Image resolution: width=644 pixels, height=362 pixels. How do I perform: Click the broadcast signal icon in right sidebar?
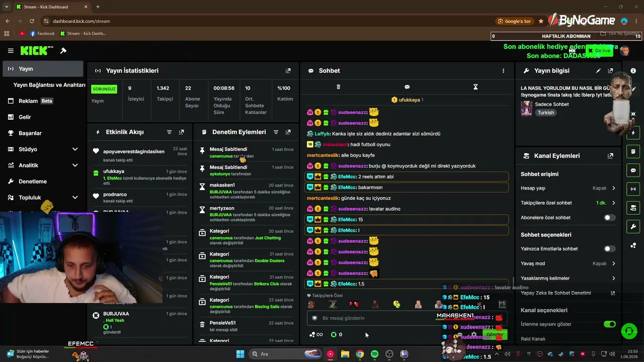click(x=633, y=189)
